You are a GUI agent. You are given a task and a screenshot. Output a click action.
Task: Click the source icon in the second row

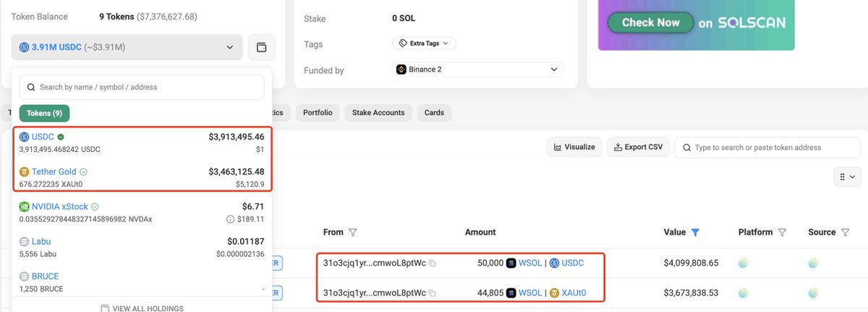coord(814,293)
